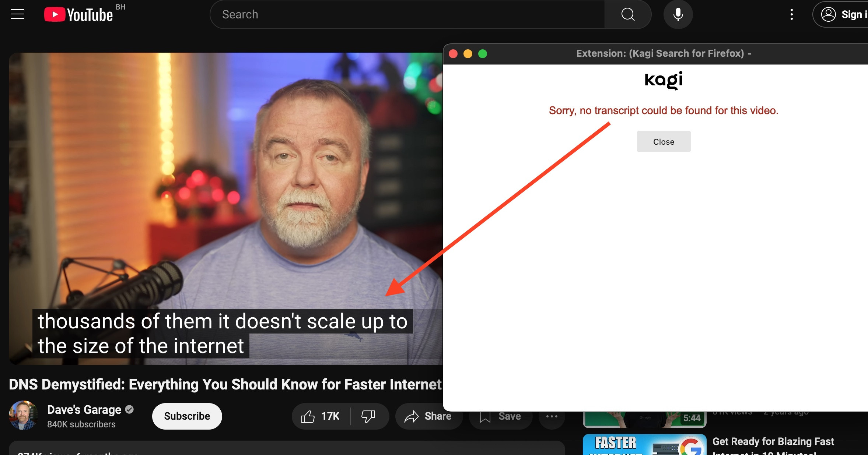The height and width of the screenshot is (455, 868).
Task: Open the Dave's Garage channel avatar
Action: coord(23,416)
